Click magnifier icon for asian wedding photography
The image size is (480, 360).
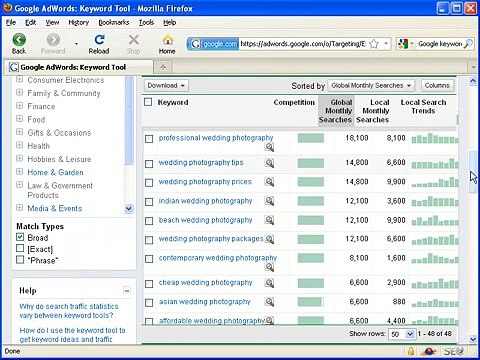click(x=269, y=302)
